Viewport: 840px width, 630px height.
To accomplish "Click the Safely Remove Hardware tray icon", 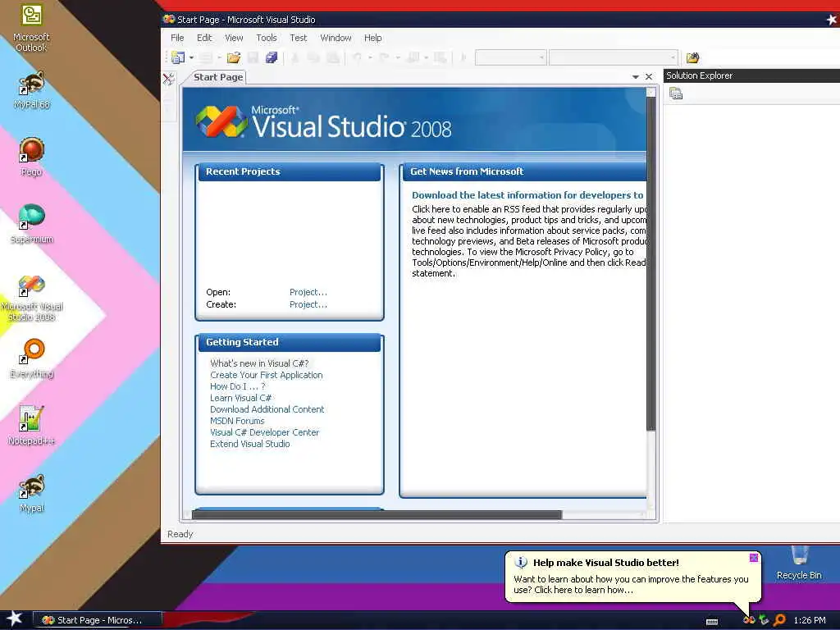I will (x=764, y=620).
